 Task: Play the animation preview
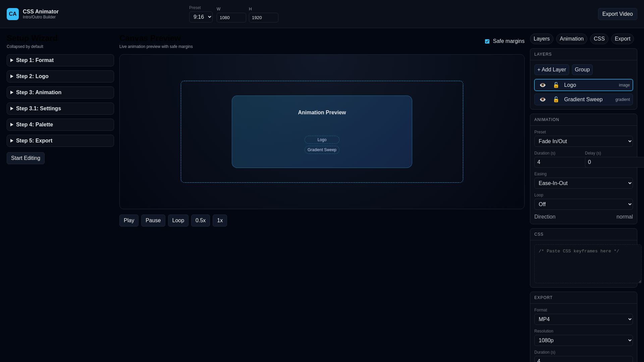click(129, 221)
